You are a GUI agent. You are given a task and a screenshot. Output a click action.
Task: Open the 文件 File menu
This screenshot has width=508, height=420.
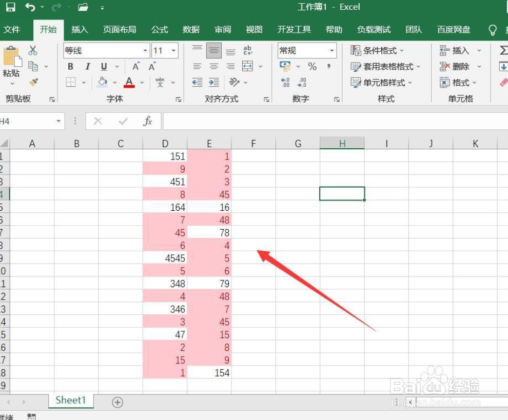[12, 29]
